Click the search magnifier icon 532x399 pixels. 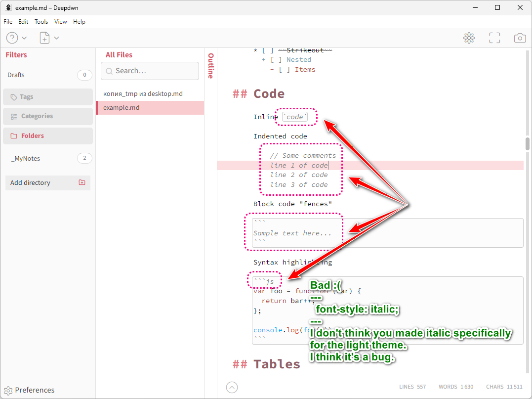109,71
